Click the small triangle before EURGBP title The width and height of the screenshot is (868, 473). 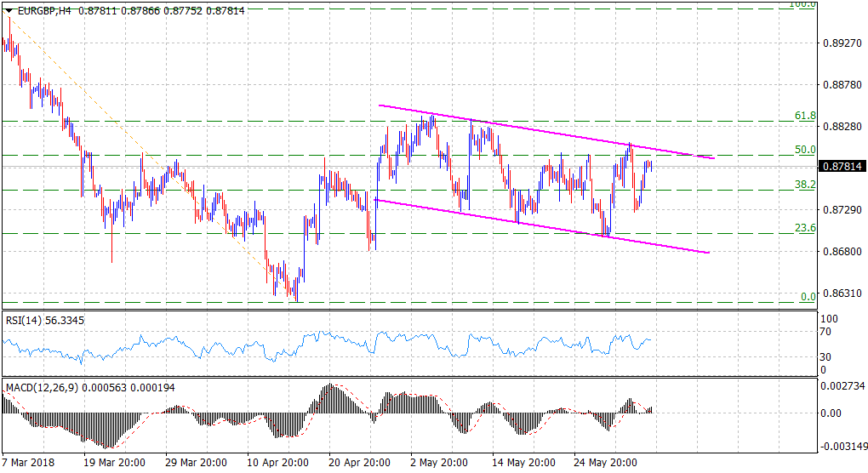pyautogui.click(x=9, y=9)
